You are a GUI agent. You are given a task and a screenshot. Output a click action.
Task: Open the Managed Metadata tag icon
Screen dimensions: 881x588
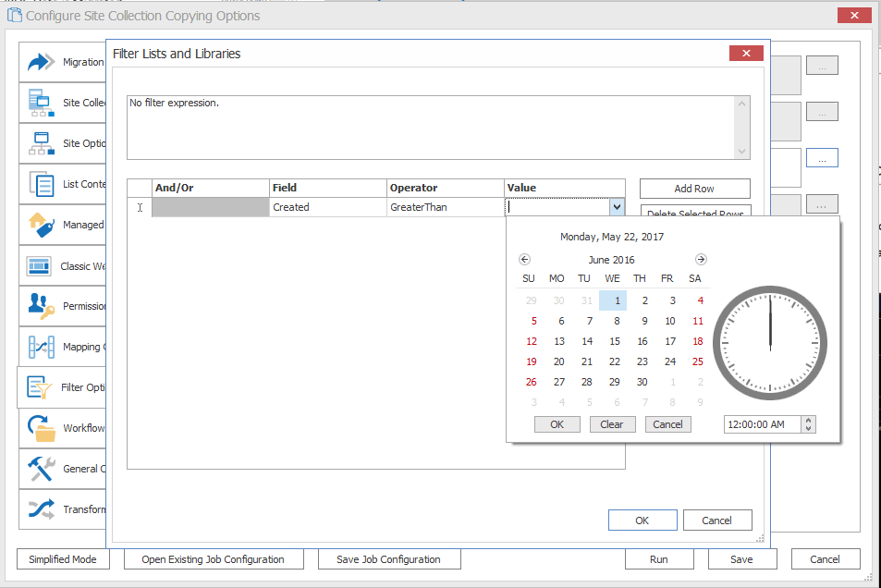pyautogui.click(x=42, y=225)
